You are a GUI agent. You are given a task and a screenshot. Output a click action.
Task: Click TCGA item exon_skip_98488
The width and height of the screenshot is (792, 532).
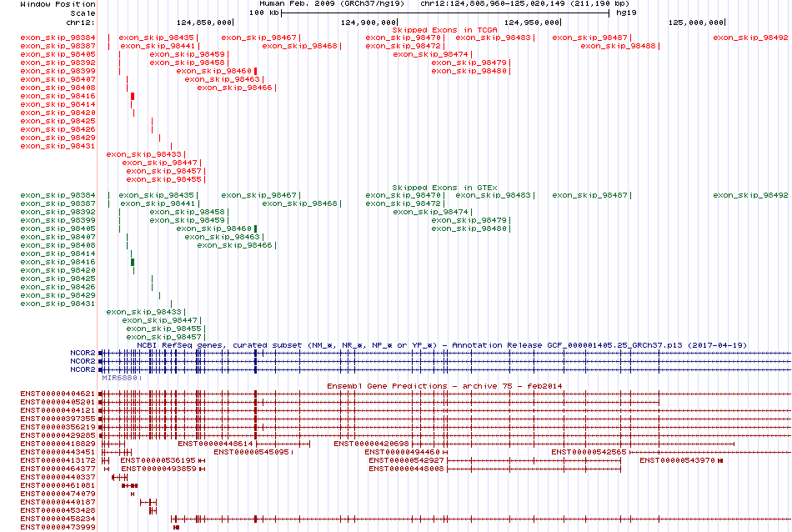coord(618,46)
